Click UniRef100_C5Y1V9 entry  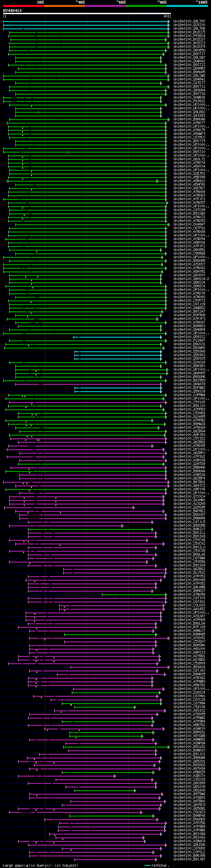189,402
